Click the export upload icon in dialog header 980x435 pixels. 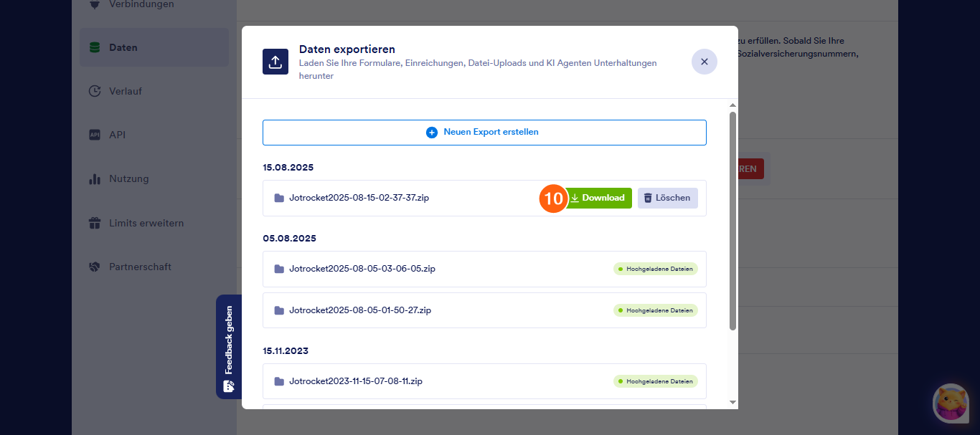[x=275, y=62]
